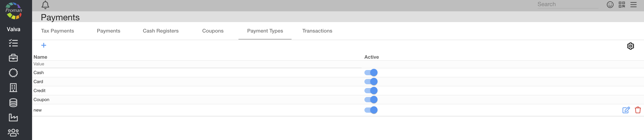The width and height of the screenshot is (644, 140).
Task: Disable Active switch for Card
Action: [x=371, y=81]
